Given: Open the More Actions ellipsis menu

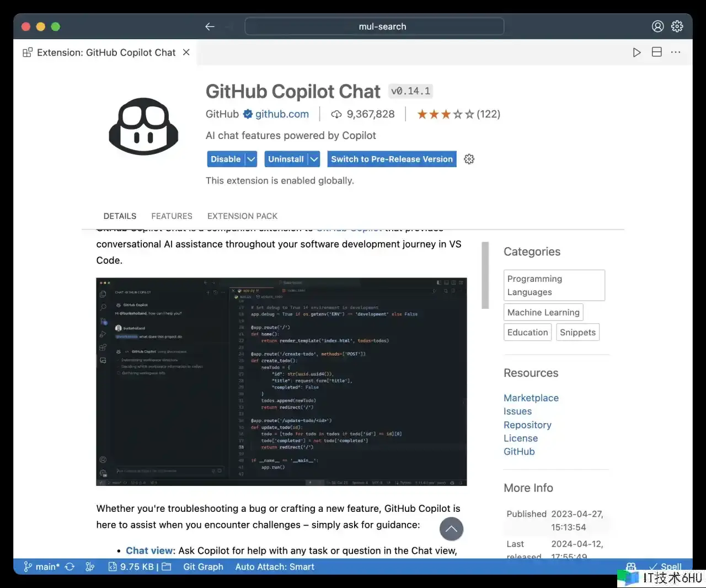Looking at the screenshot, I should click(676, 52).
